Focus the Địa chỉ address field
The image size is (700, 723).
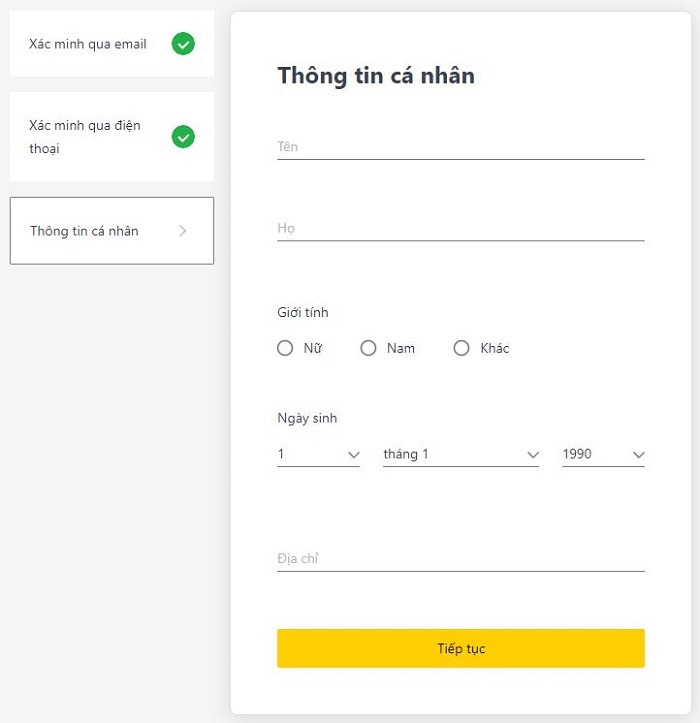(460, 559)
